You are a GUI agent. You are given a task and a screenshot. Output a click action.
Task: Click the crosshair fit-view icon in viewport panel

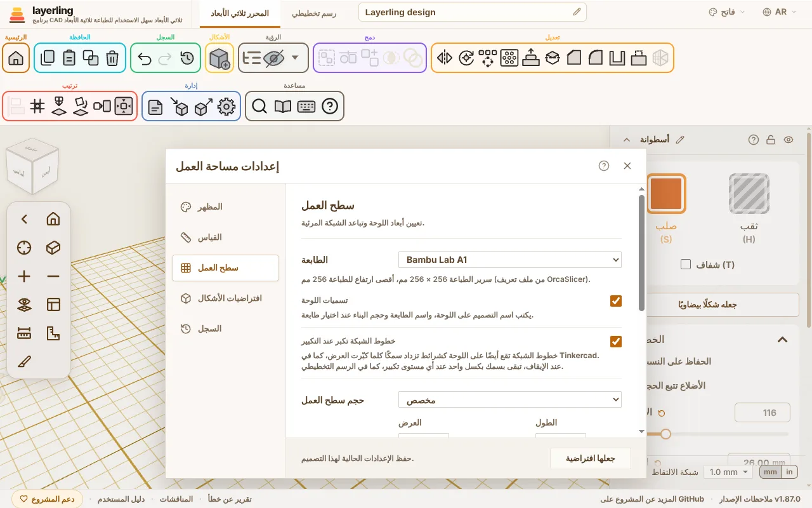click(24, 248)
